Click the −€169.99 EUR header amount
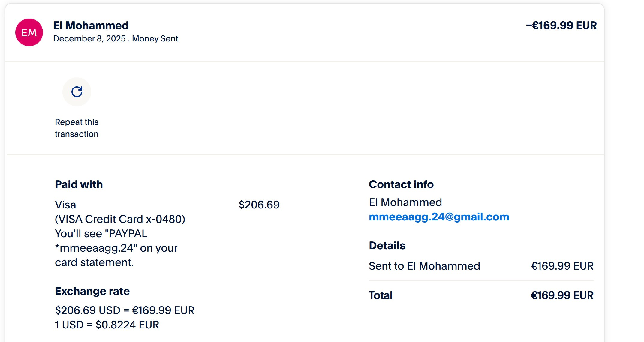The image size is (644, 342). click(561, 25)
